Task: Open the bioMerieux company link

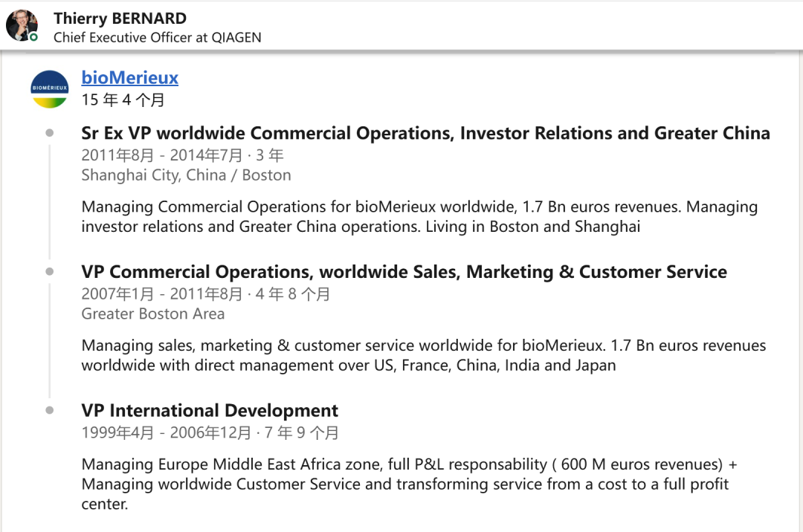Action: tap(129, 77)
